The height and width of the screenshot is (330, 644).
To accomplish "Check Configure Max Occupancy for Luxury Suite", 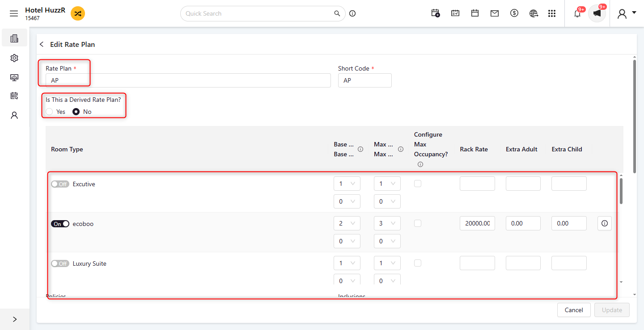I will 418,263.
